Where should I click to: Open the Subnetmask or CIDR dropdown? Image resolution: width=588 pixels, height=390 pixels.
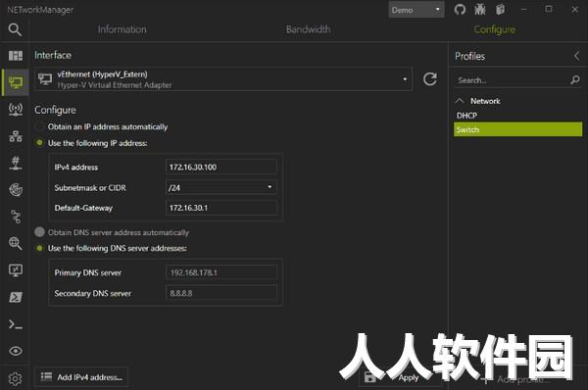click(220, 187)
